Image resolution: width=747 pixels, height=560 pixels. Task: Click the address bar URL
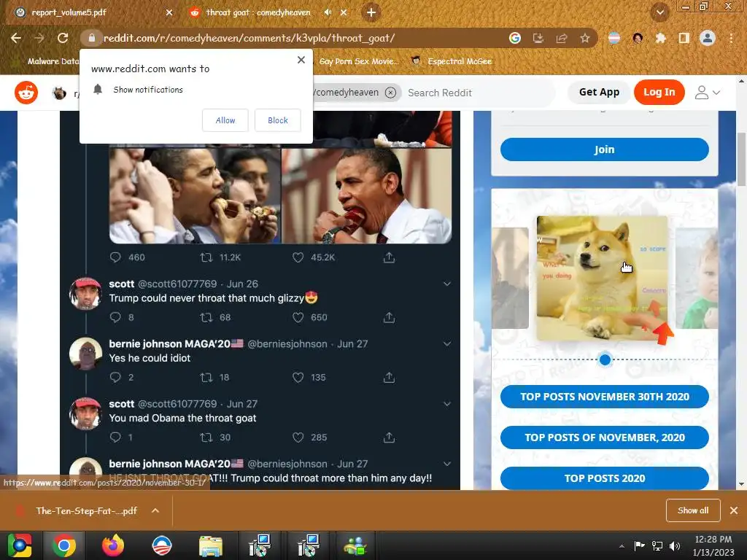(249, 38)
